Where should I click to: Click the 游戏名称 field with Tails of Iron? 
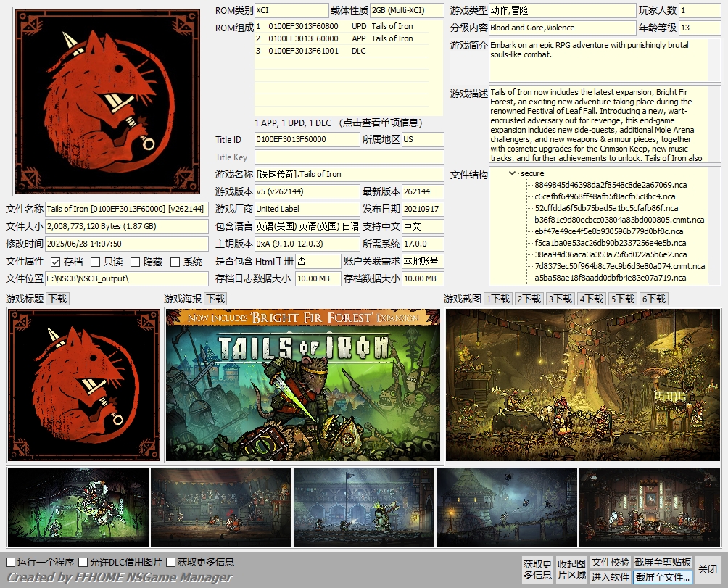point(349,174)
